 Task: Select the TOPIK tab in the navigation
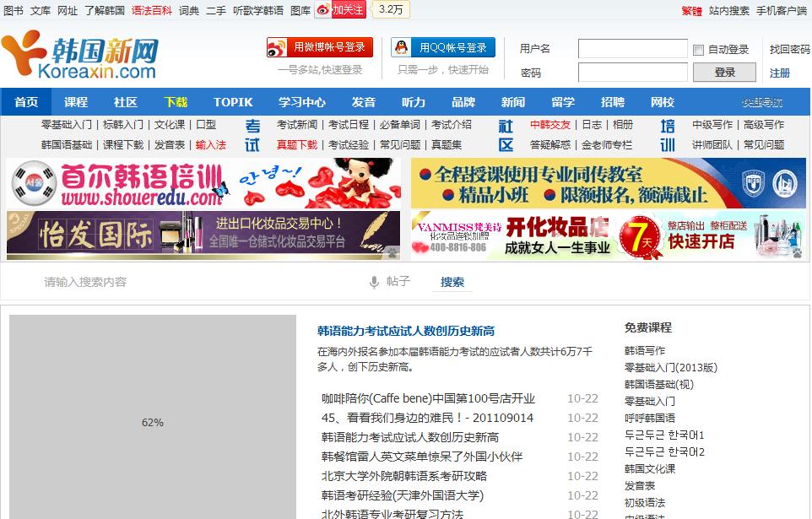(x=232, y=101)
